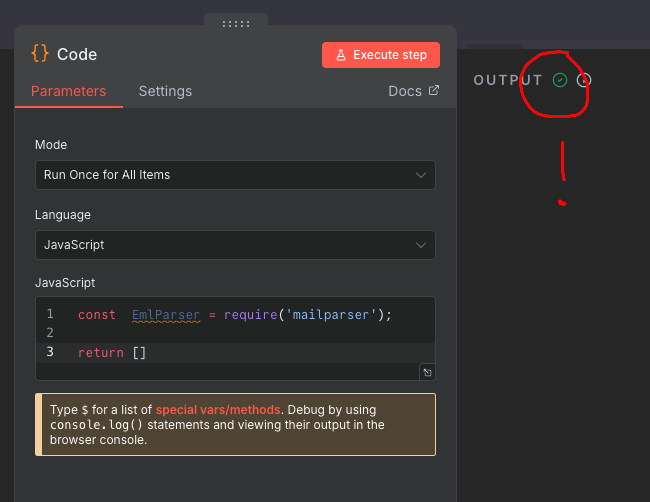
Task: Switch to the Settings tab
Action: [x=165, y=91]
